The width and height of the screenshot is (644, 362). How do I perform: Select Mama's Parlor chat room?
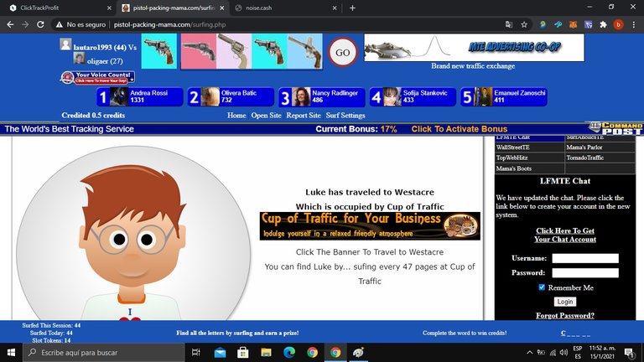(x=600, y=147)
